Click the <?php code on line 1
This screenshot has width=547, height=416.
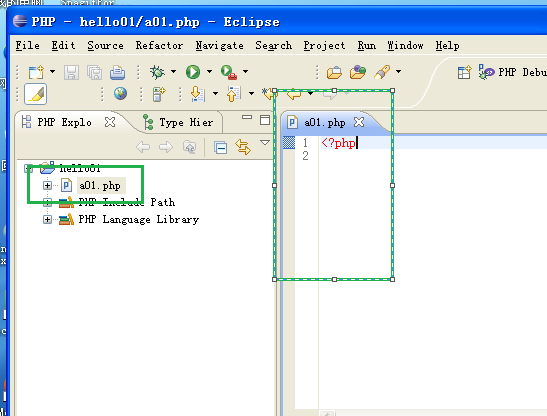[338, 143]
